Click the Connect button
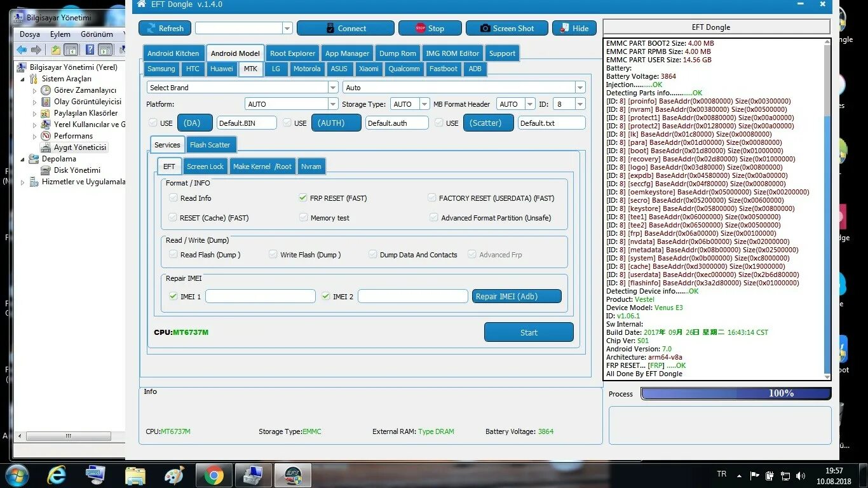 (345, 28)
